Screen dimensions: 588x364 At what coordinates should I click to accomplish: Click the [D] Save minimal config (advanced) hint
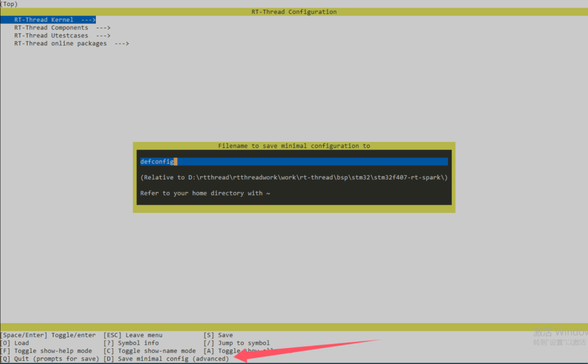[x=166, y=359]
